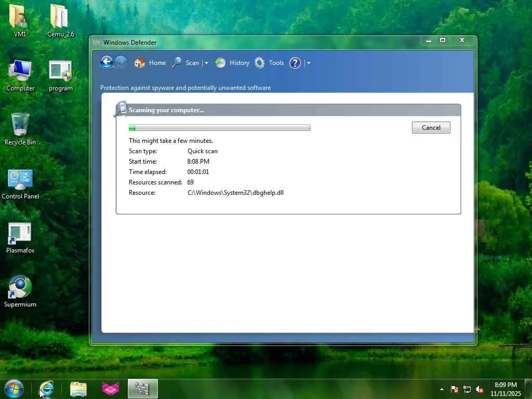Click the History clock icon
This screenshot has width=532, height=399.
tap(220, 63)
